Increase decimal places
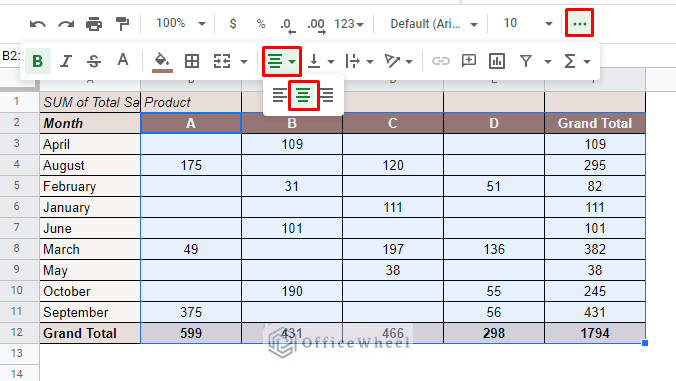This screenshot has height=381, width=676. 316,25
